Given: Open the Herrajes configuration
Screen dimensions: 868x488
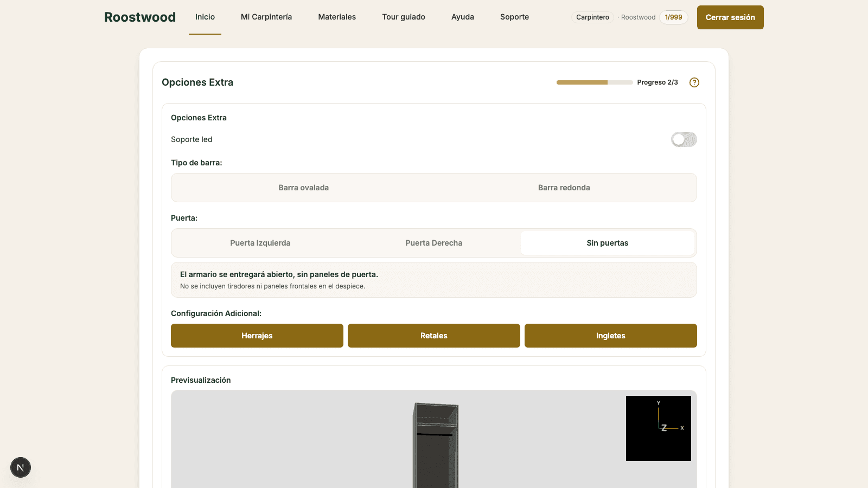Looking at the screenshot, I should pyautogui.click(x=257, y=336).
